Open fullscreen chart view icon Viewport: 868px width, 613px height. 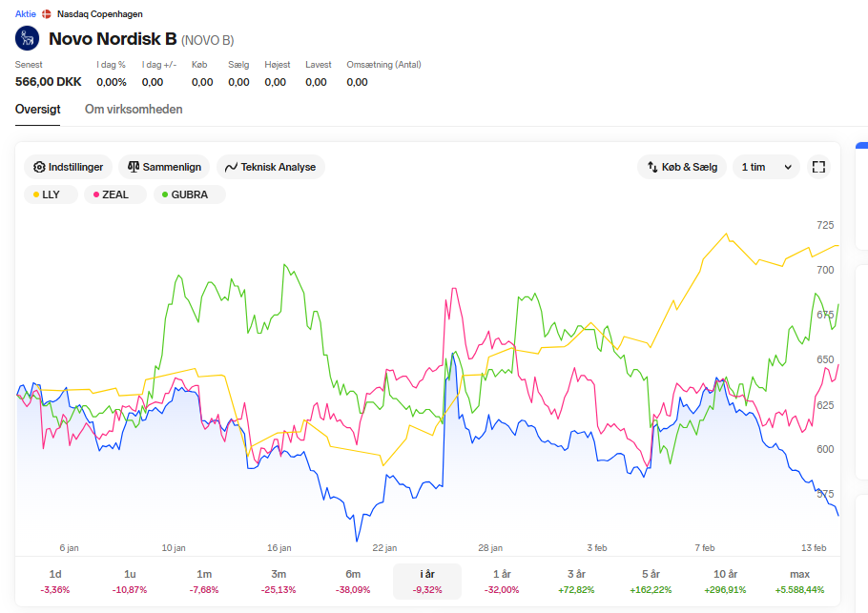click(818, 167)
